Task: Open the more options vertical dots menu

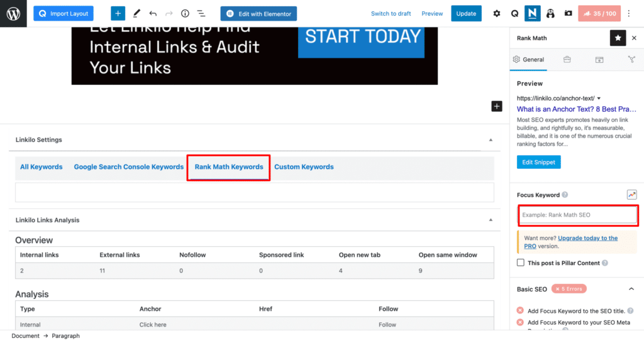Action: pos(629,14)
